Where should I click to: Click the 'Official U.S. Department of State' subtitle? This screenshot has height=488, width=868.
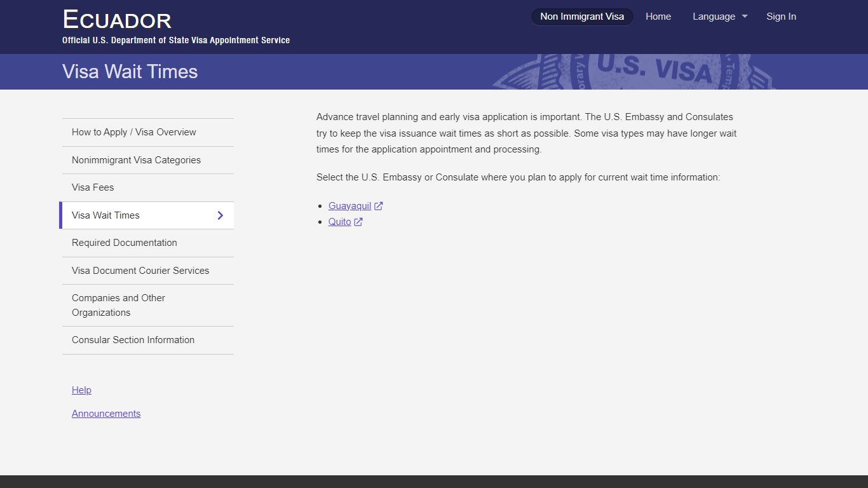point(176,40)
